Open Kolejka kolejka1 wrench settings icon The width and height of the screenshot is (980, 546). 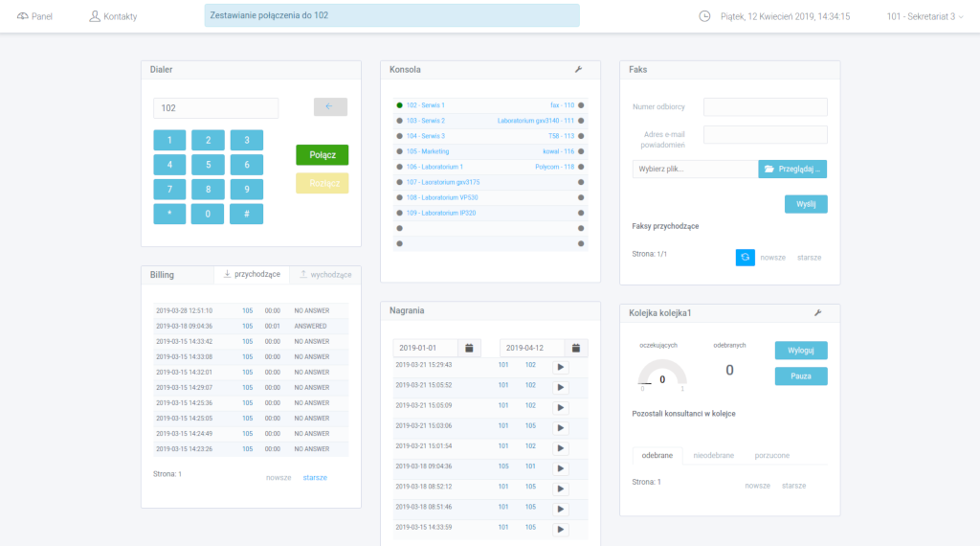(817, 312)
